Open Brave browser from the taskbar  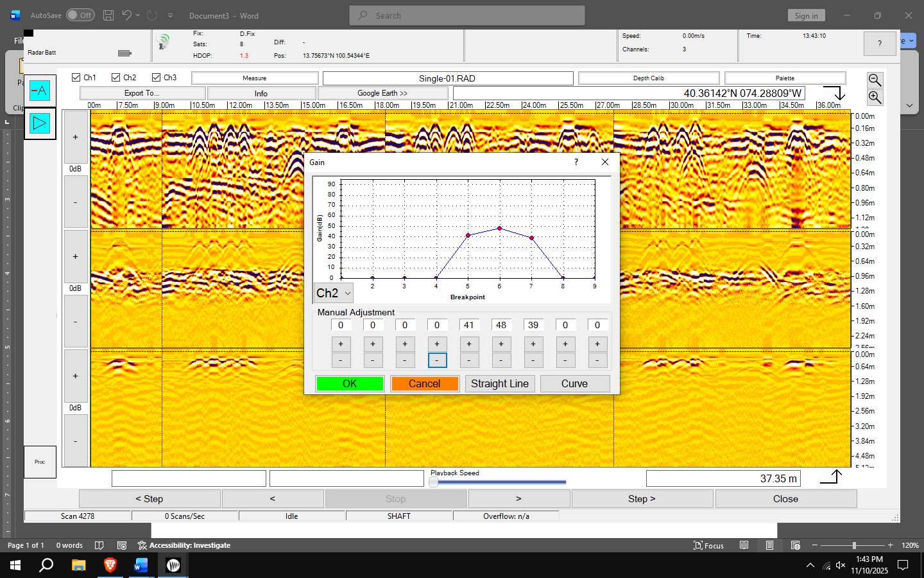click(x=110, y=565)
